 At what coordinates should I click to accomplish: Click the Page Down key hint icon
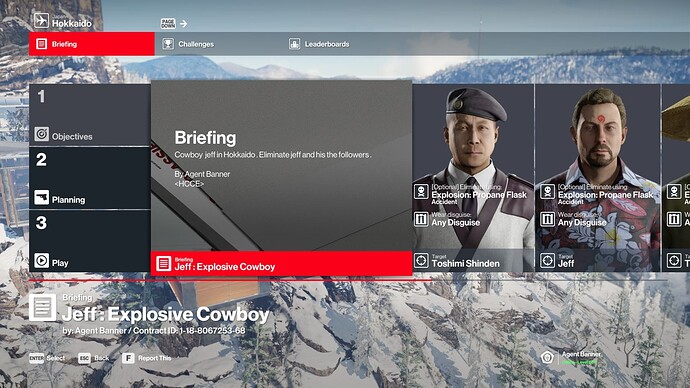(x=168, y=23)
